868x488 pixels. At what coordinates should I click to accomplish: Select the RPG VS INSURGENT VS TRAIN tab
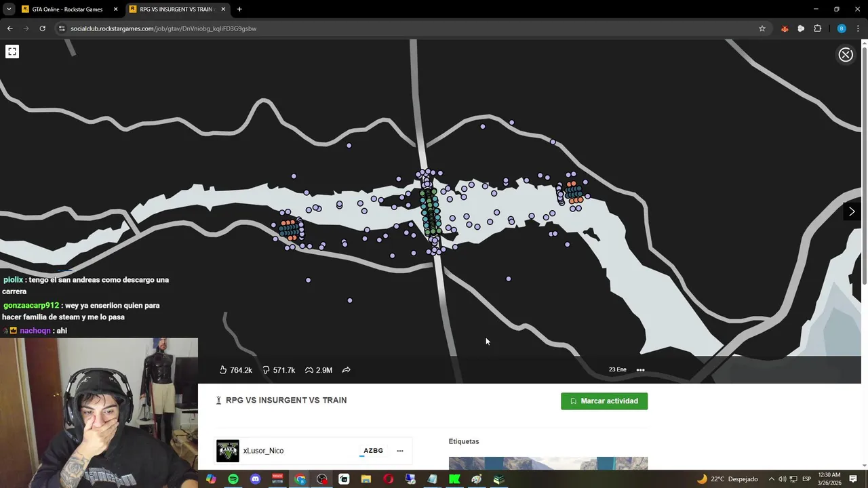pyautogui.click(x=176, y=9)
